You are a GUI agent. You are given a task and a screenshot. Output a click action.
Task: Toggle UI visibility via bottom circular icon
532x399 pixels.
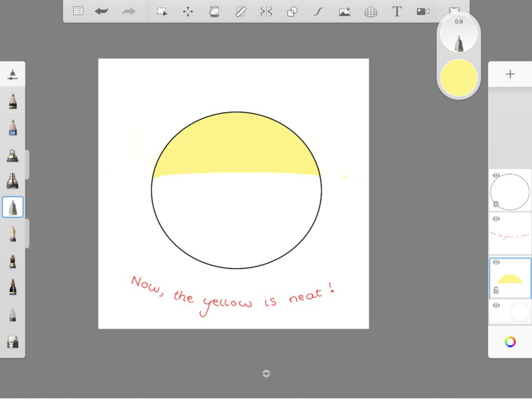coord(266,374)
